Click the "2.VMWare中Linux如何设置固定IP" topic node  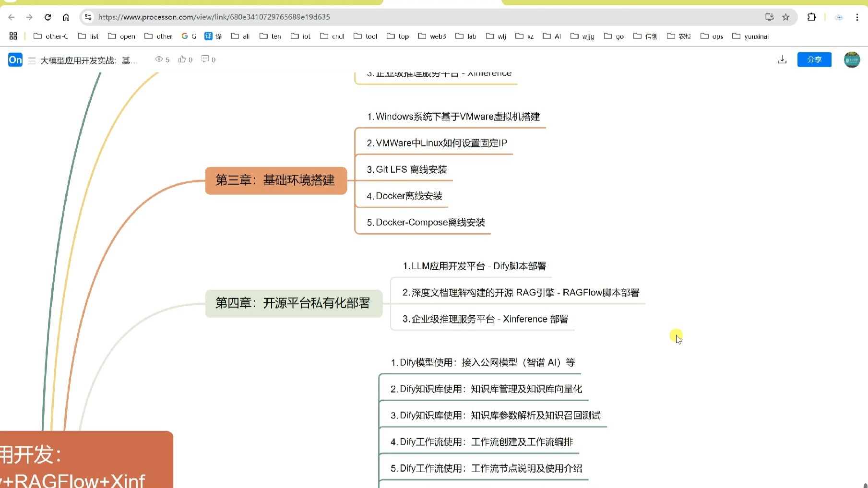[x=437, y=143]
